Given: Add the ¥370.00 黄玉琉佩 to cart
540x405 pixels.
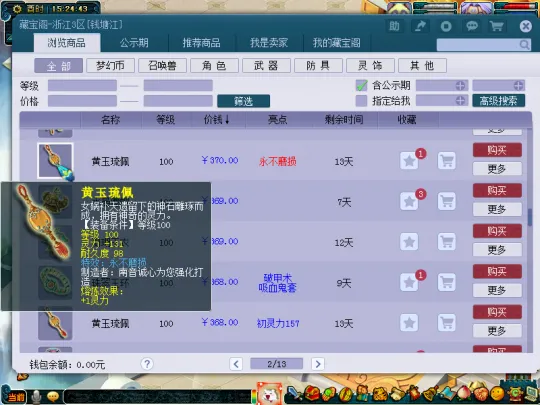Looking at the screenshot, I should coord(447,161).
